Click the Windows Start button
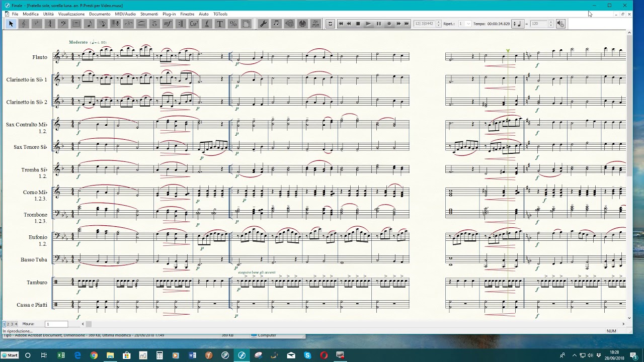The height and width of the screenshot is (362, 644). pos(10,355)
